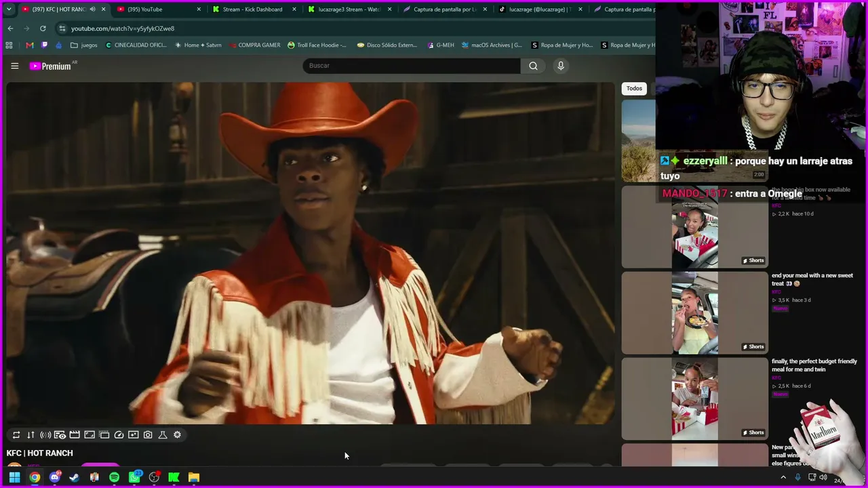The width and height of the screenshot is (868, 488).
Task: Close the lucazrage3 Stream tab
Action: (x=390, y=9)
